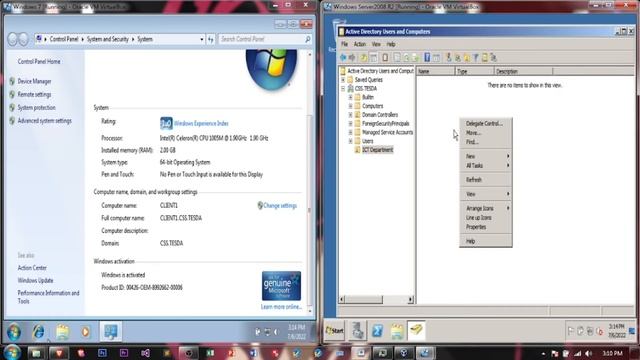Open the Libraries folder on the Windows 7 VM taskbar
Screen dimensions: 640x360
[x=62, y=331]
